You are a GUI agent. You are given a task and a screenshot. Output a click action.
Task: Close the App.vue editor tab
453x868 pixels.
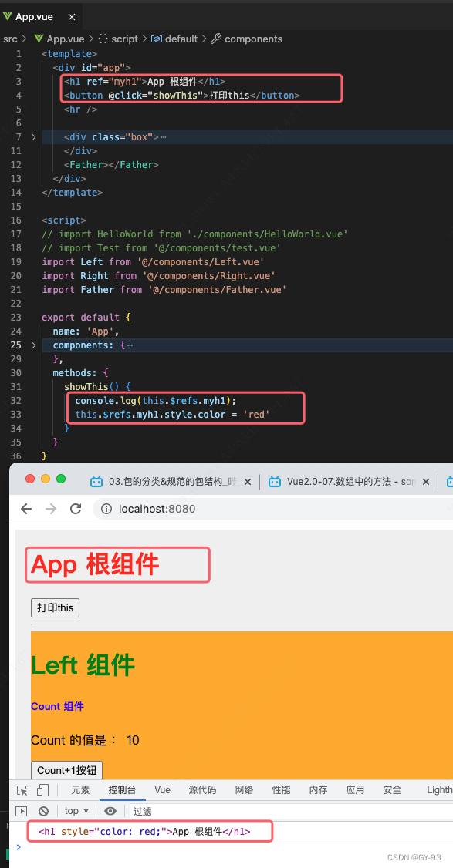[x=72, y=17]
